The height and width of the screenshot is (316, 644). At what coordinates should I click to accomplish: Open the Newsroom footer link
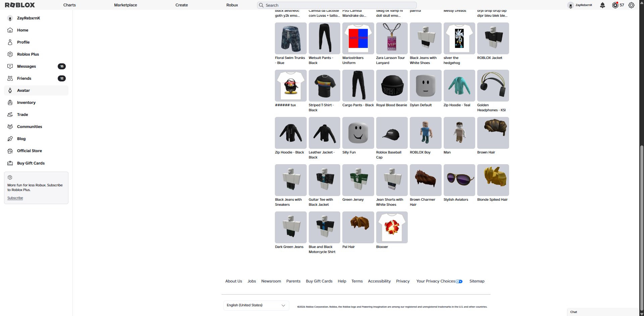click(x=271, y=281)
